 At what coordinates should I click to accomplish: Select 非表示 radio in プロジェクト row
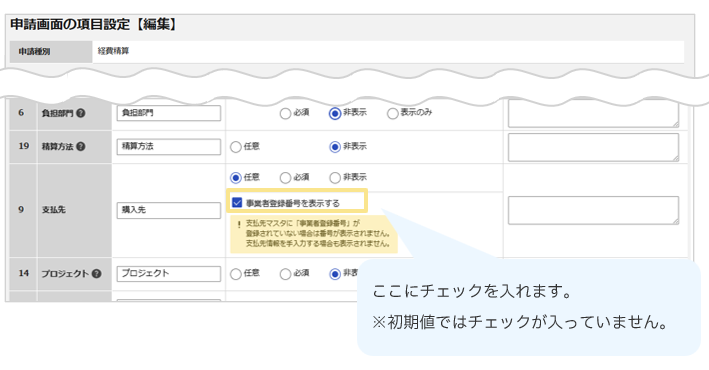[x=335, y=274]
